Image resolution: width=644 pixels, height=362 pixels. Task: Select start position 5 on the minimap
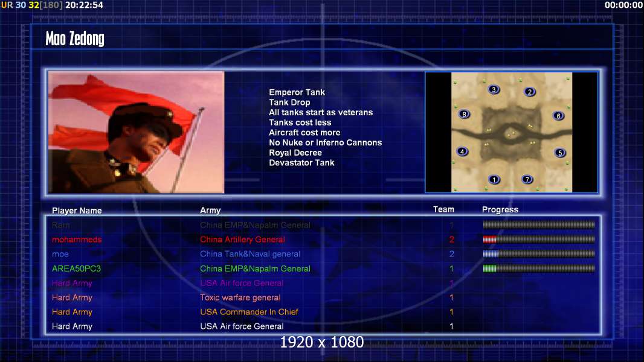click(x=560, y=153)
